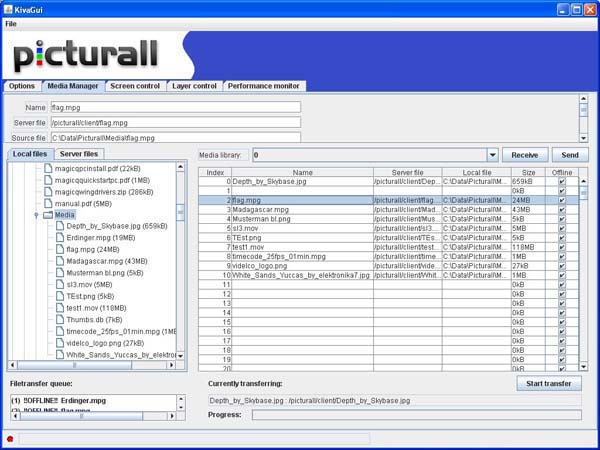
Task: Click the magicqwingdrivers.zip file icon
Action: click(x=47, y=192)
